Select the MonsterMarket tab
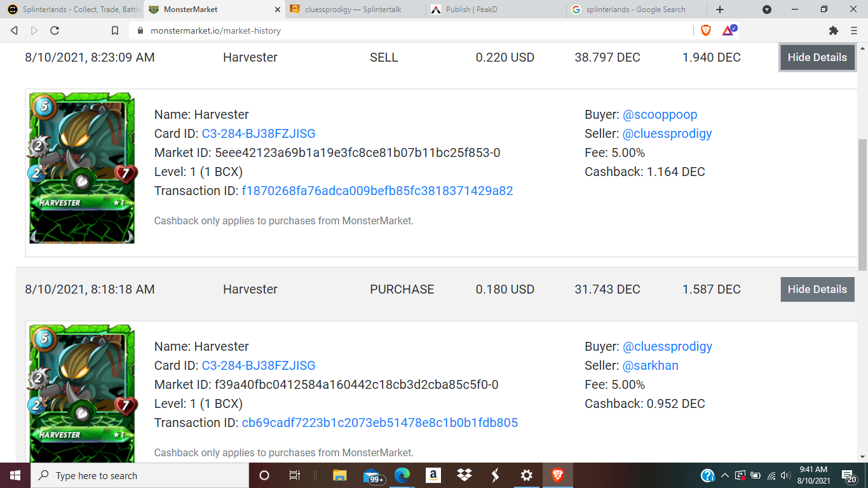 click(x=214, y=10)
